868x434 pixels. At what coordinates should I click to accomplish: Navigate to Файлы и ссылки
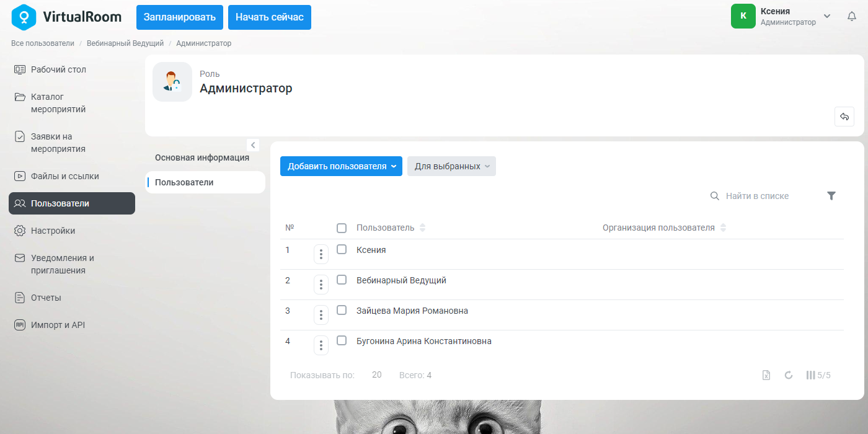click(x=72, y=176)
